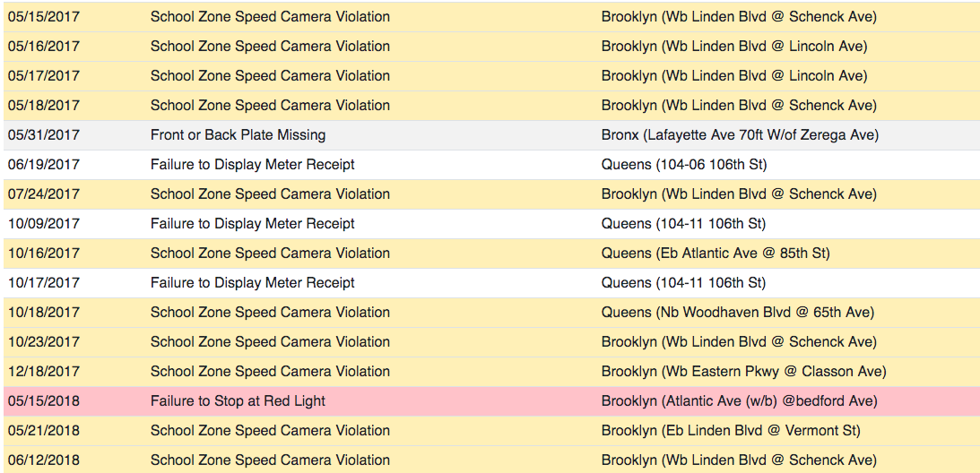
Task: Select the 06/19/2017 Failure to Display Meter Receipt
Action: [x=253, y=165]
